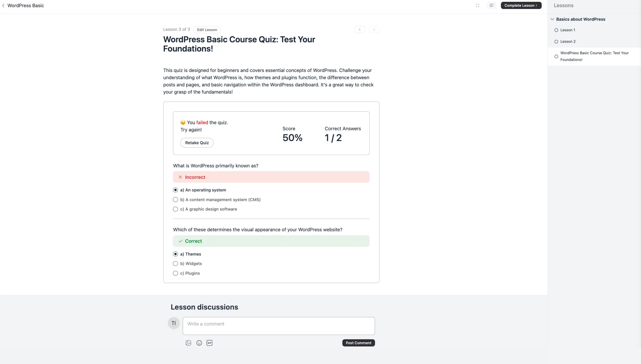641x364 pixels.
Task: Click the Retake Quiz button
Action: [x=197, y=143]
